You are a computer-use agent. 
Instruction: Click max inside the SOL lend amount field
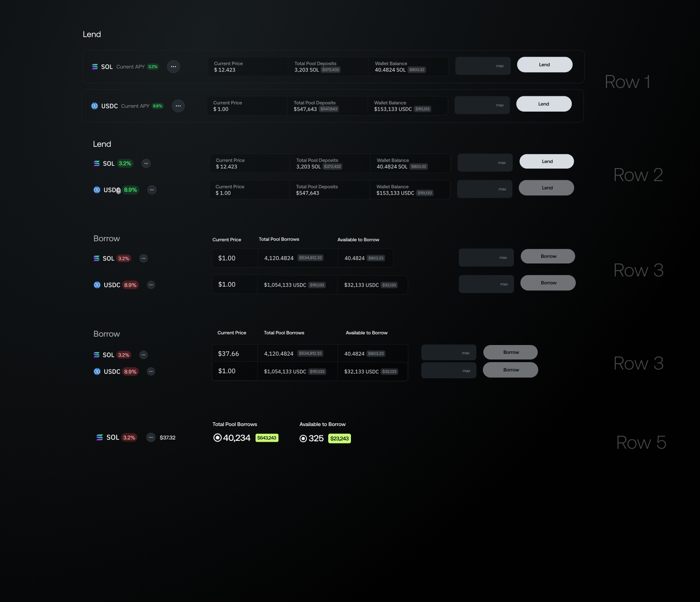click(x=500, y=66)
